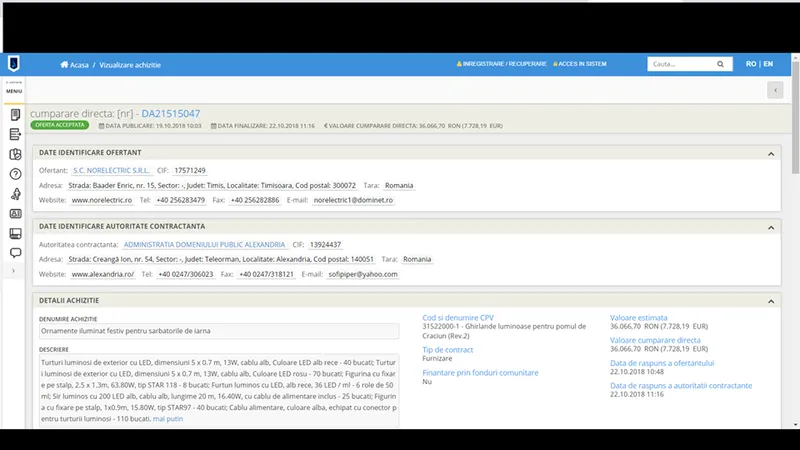Click the Cod si denumire CPV label
The width and height of the screenshot is (800, 450).
458,317
